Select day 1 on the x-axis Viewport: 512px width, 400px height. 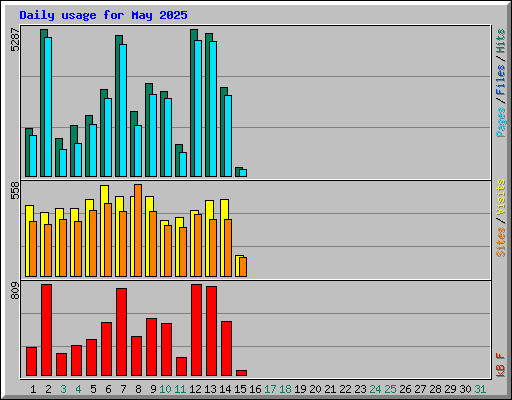(33, 389)
